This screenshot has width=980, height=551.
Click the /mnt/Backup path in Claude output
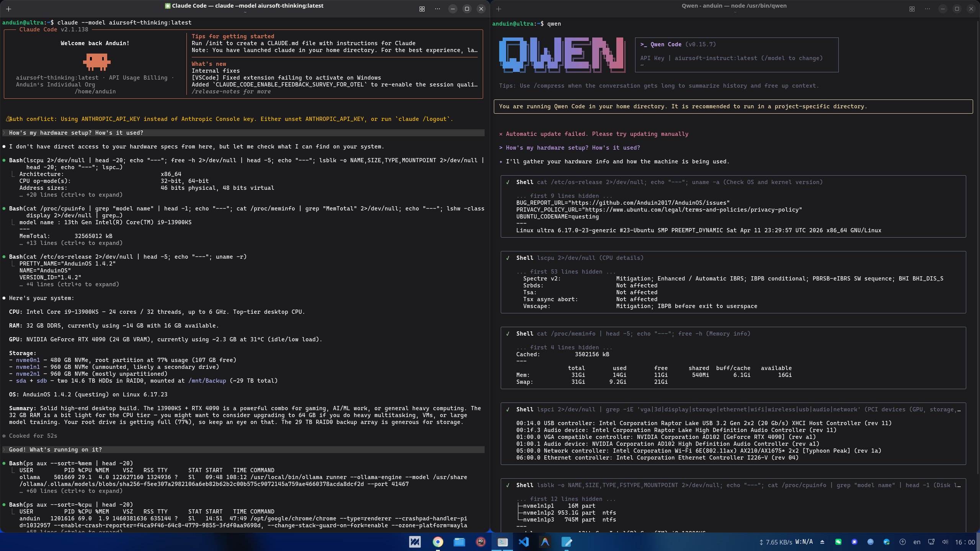[x=207, y=381]
